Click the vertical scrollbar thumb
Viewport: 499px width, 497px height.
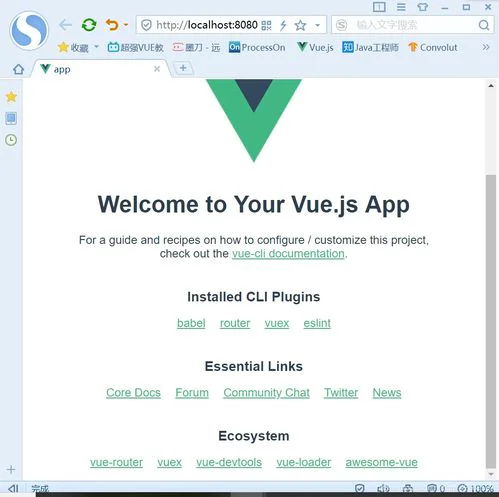coord(491,321)
